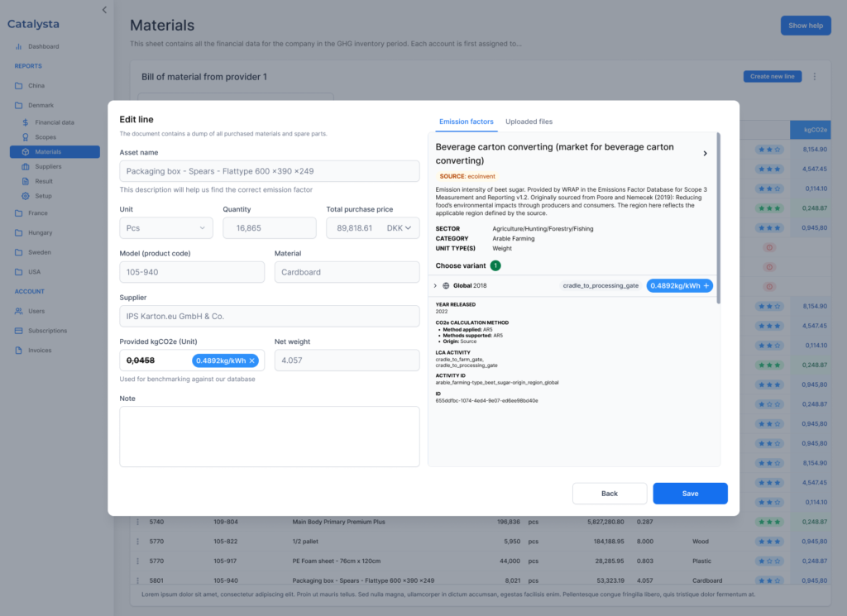
Task: Click the Show help button
Action: [805, 26]
